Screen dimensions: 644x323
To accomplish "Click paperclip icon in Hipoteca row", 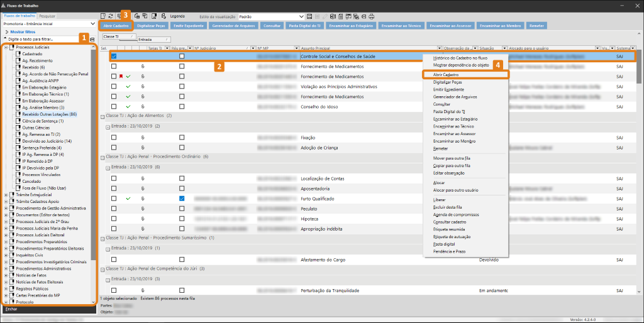I will click(x=143, y=219).
